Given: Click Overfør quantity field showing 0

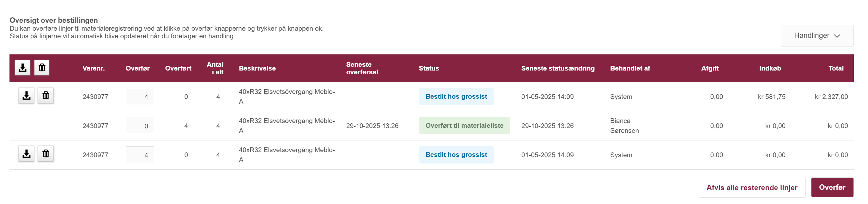Looking at the screenshot, I should point(140,126).
